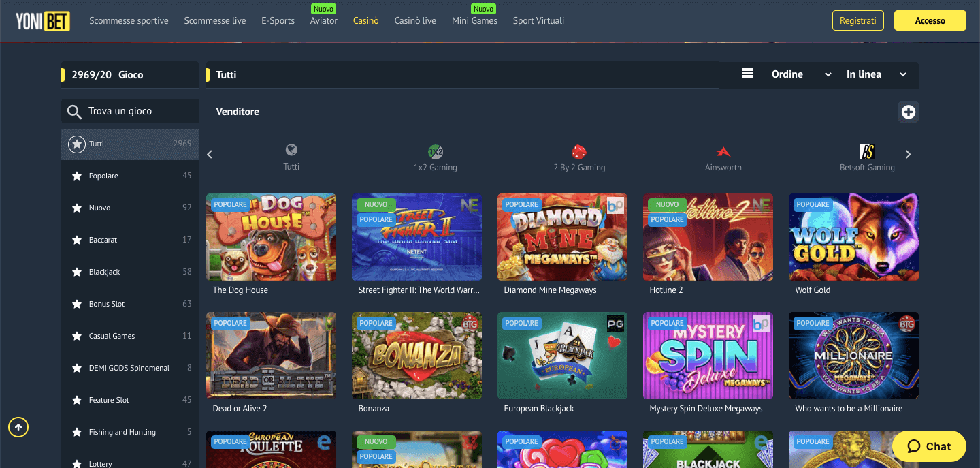Click the yellow Accesso button

(x=930, y=20)
